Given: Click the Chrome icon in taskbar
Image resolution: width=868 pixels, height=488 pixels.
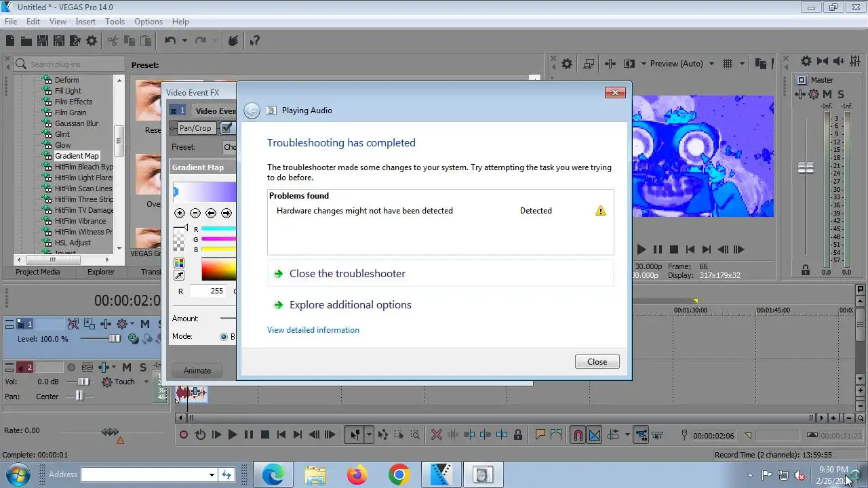Looking at the screenshot, I should tap(399, 475).
